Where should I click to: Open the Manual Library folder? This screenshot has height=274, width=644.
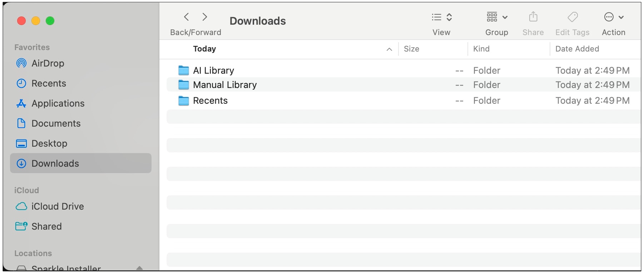click(224, 85)
